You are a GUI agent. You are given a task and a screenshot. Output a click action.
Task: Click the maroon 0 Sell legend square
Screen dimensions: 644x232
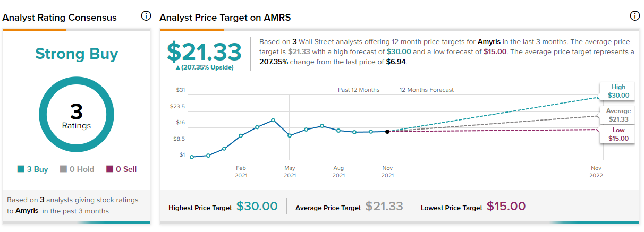(x=109, y=169)
